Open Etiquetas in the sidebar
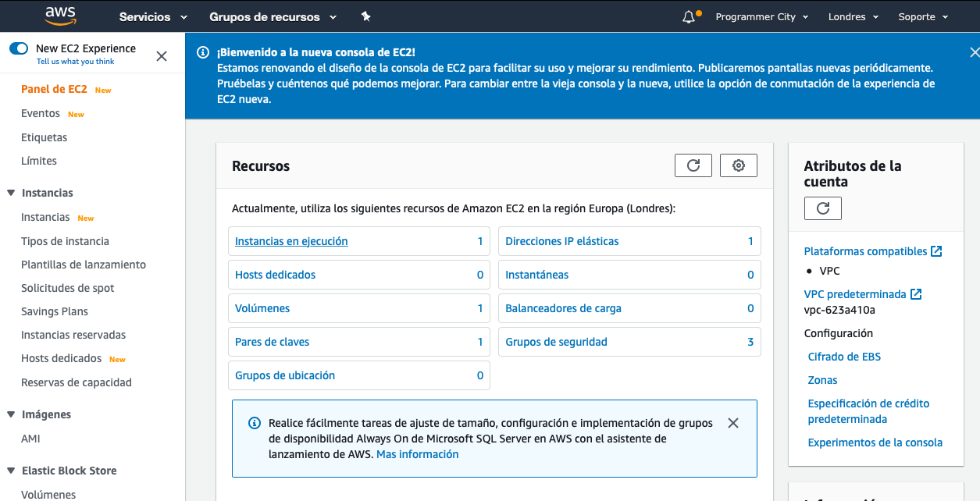This screenshot has height=501, width=980. (45, 137)
